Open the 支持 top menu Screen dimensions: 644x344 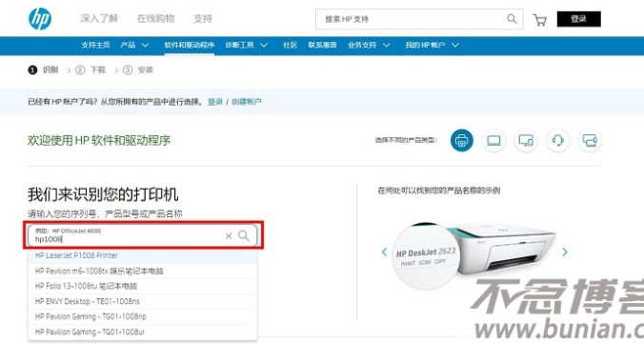pos(203,18)
